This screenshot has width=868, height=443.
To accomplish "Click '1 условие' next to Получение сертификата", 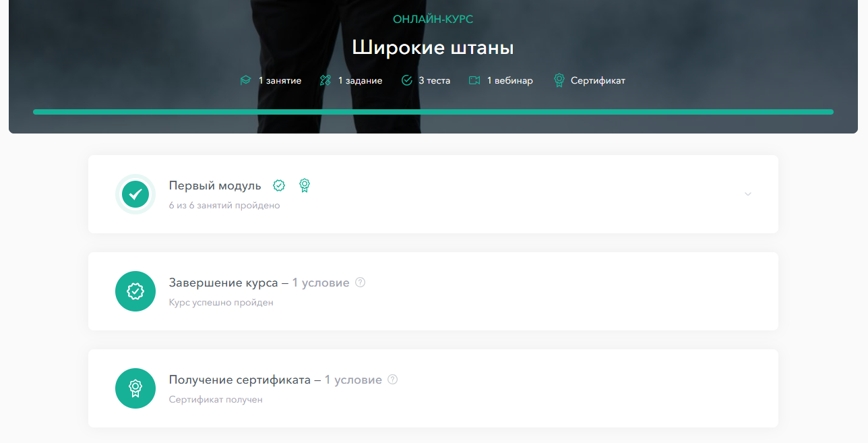I will tap(353, 380).
